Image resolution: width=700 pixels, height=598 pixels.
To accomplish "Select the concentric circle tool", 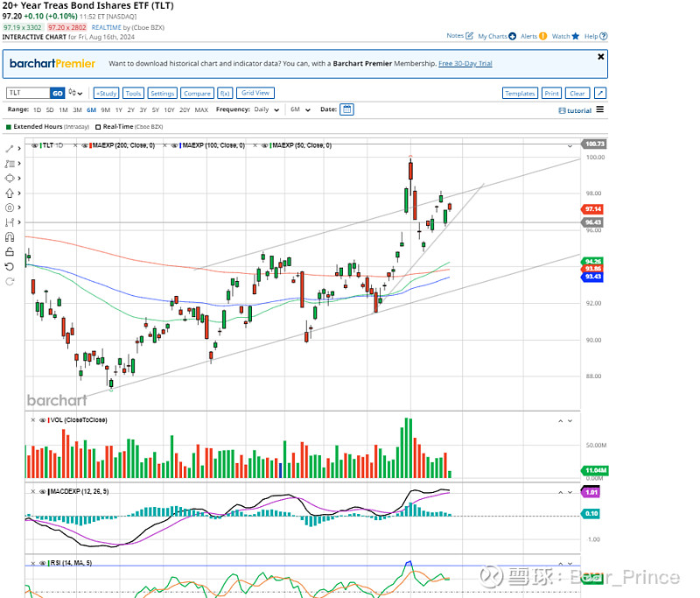I will 10,208.
